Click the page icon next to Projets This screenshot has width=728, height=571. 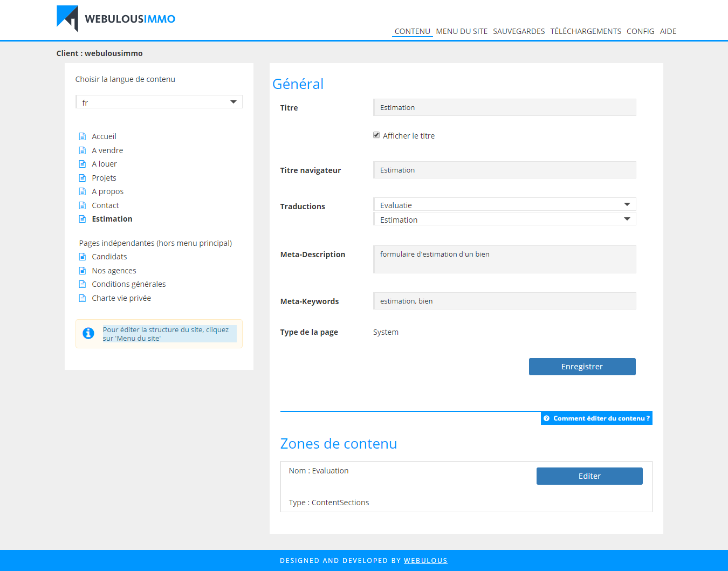[83, 178]
